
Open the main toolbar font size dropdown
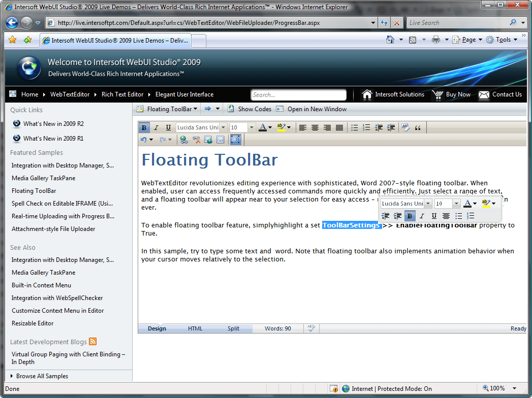[x=252, y=128]
